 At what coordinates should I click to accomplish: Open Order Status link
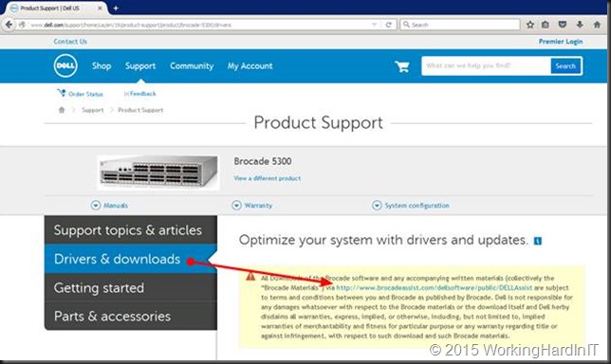81,94
